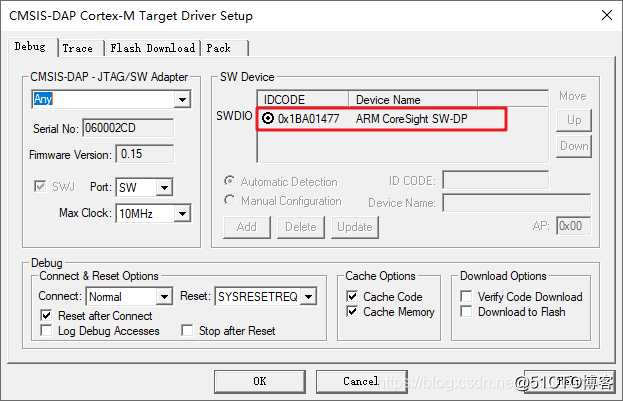Click the Update button
Image resolution: width=623 pixels, height=401 pixels.
tap(355, 227)
